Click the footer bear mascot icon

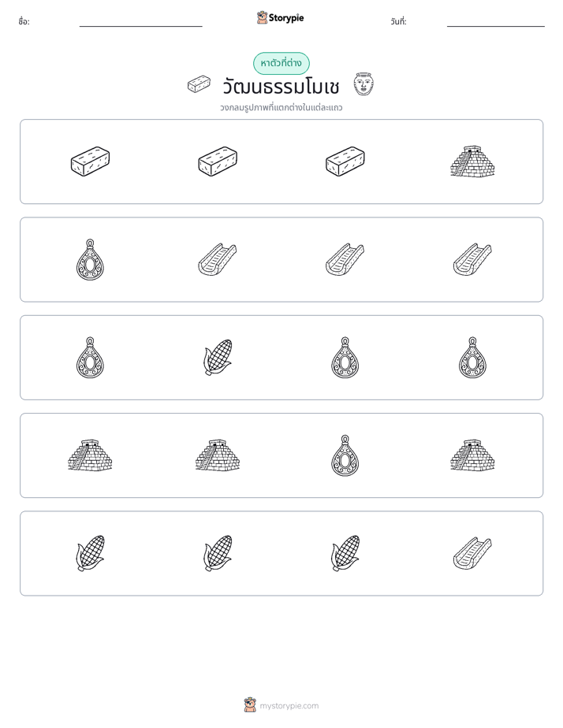(250, 705)
